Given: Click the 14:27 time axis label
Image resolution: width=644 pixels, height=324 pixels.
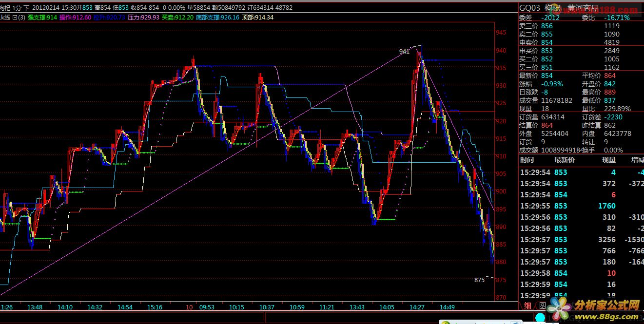Looking at the screenshot, I should tap(417, 307).
